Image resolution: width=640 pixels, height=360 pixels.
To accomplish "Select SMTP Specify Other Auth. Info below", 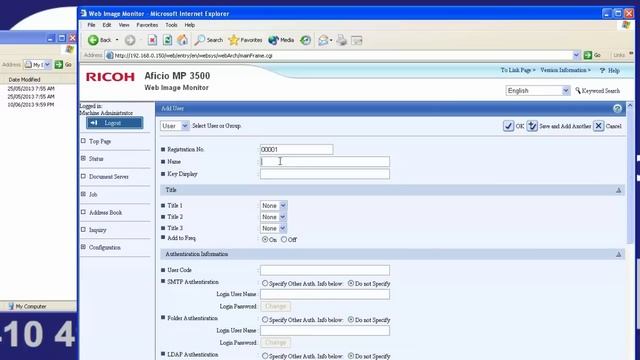I will [x=265, y=283].
